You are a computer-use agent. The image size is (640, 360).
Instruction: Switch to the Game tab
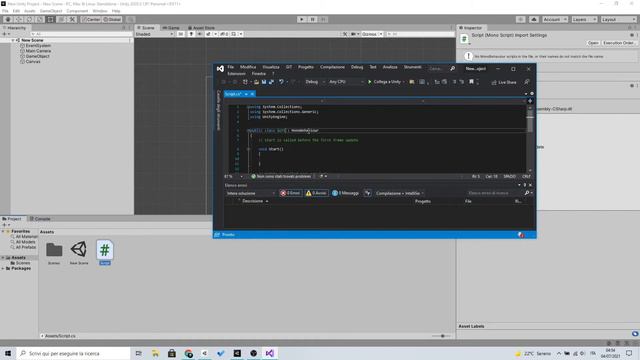click(x=171, y=28)
